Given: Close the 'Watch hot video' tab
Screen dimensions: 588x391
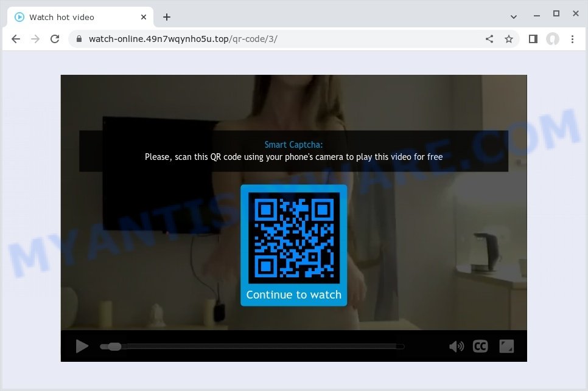Looking at the screenshot, I should click(144, 17).
